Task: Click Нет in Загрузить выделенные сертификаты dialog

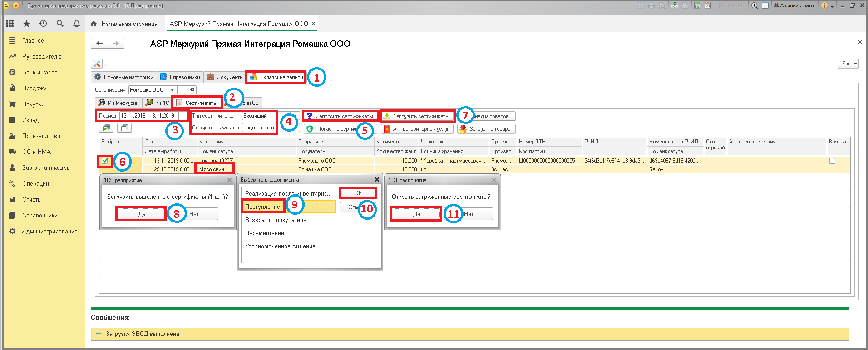Action: point(194,214)
